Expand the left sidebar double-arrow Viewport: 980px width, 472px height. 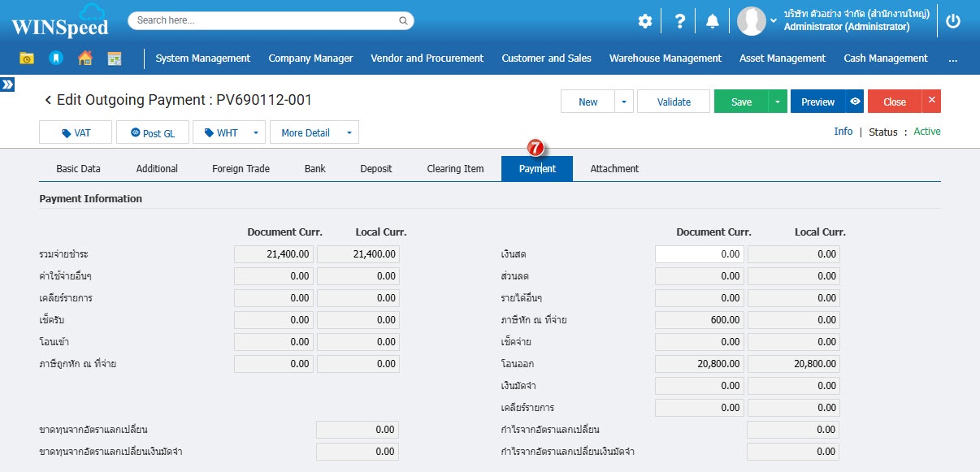(x=7, y=84)
